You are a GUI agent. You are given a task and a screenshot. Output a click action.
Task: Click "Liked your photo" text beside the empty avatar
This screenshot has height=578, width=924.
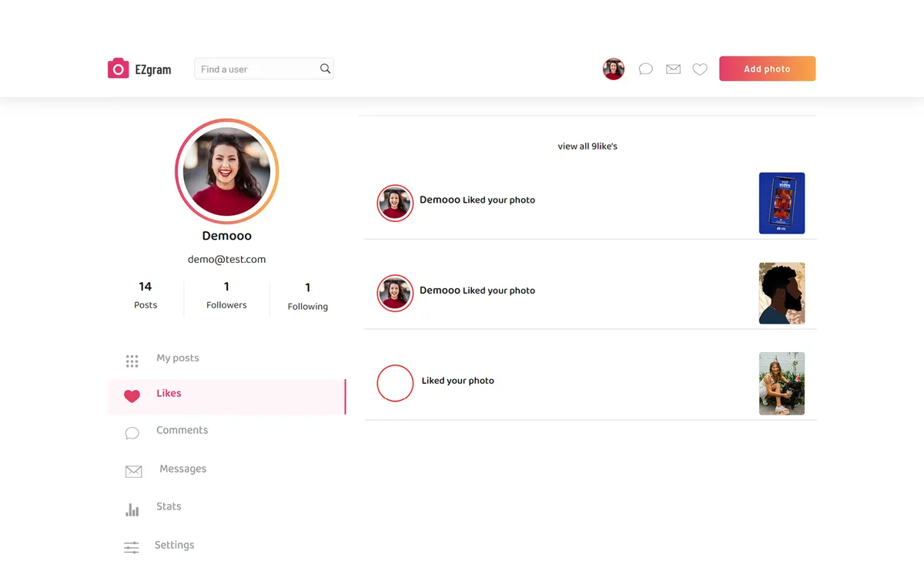coord(458,381)
